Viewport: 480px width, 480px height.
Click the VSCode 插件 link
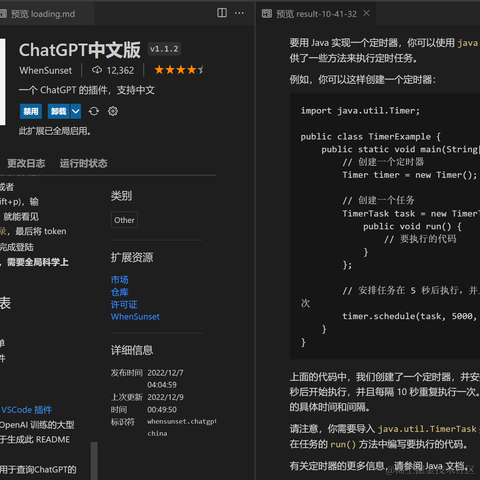(x=26, y=410)
